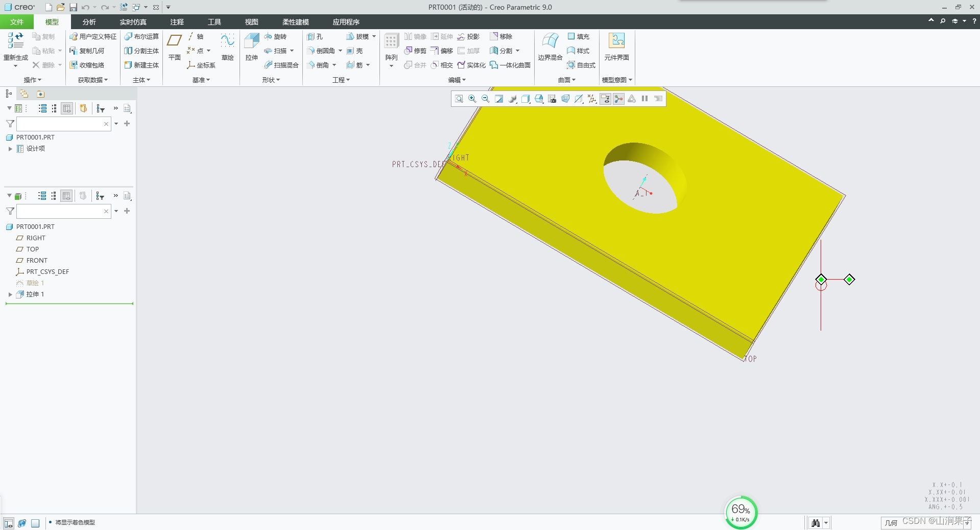Open the 分析 ribbon tab

pos(89,22)
